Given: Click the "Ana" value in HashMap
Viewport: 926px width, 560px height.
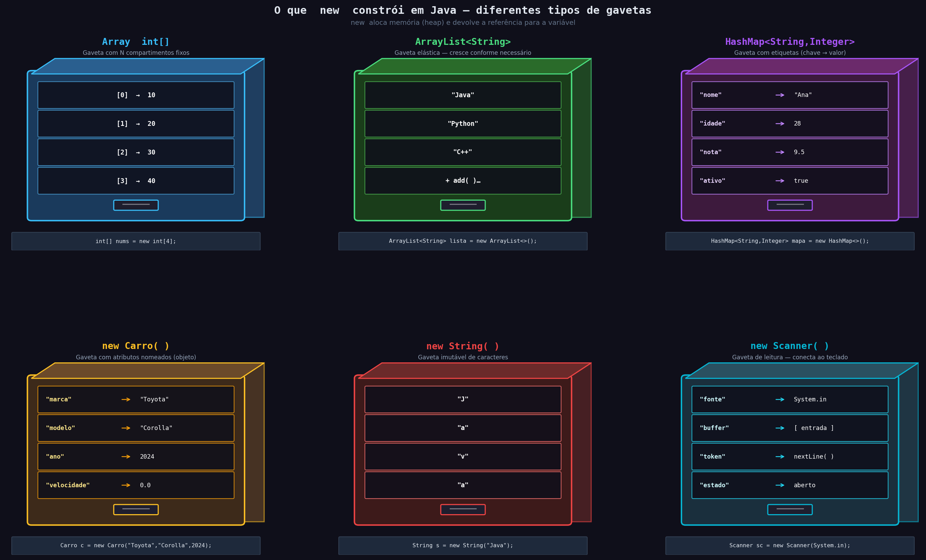Looking at the screenshot, I should 803,95.
